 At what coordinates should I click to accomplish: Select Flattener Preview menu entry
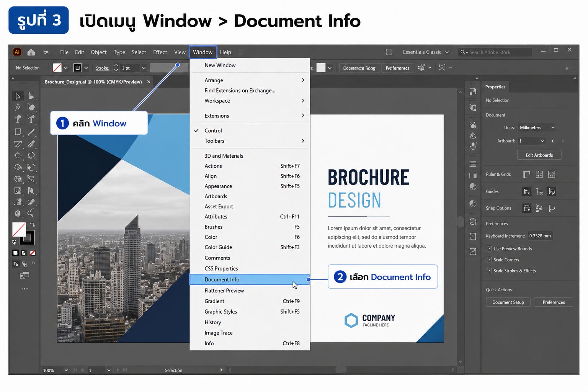point(250,291)
